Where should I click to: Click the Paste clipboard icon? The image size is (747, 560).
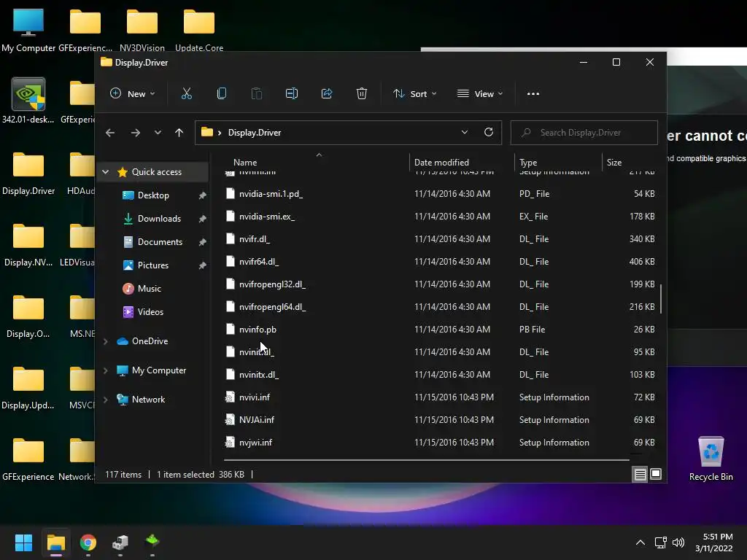(256, 94)
